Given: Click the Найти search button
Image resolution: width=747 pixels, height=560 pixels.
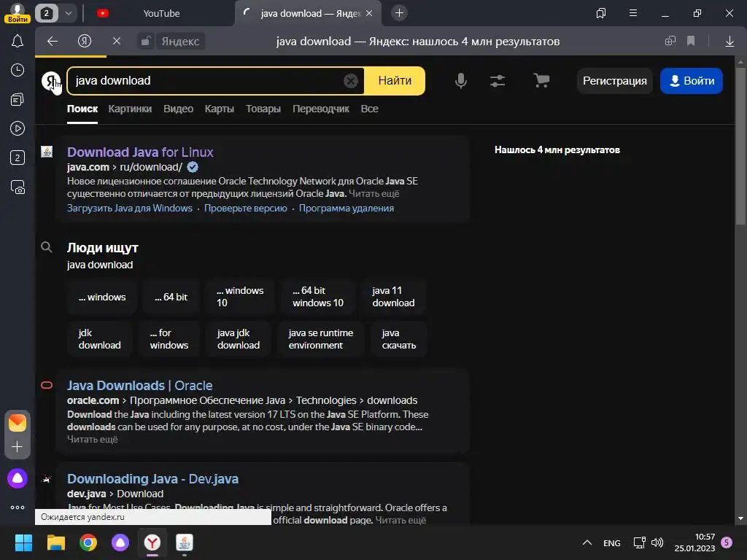Looking at the screenshot, I should pyautogui.click(x=395, y=81).
